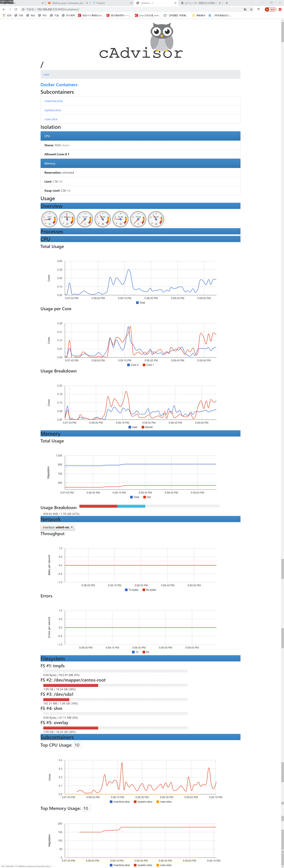The image size is (284, 868).
Task: Open the /machine.slice subcontainer link
Action: click(54, 101)
